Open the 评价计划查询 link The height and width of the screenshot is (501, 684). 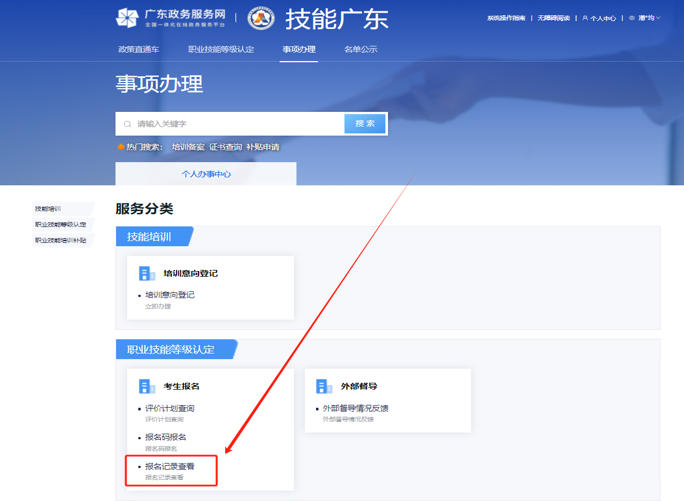click(170, 409)
